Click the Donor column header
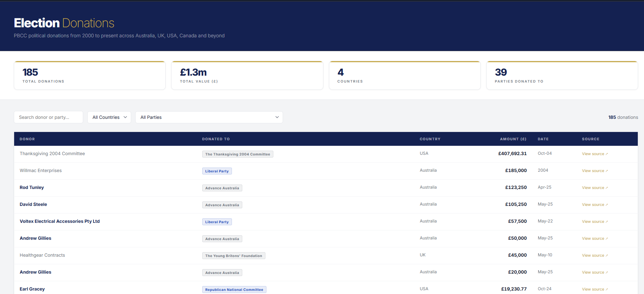644x294 pixels. click(27, 139)
